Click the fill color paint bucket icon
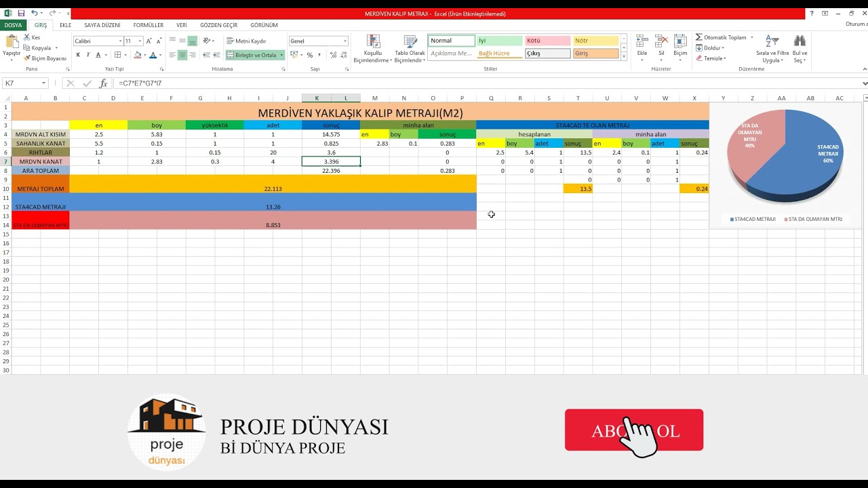 [x=138, y=55]
